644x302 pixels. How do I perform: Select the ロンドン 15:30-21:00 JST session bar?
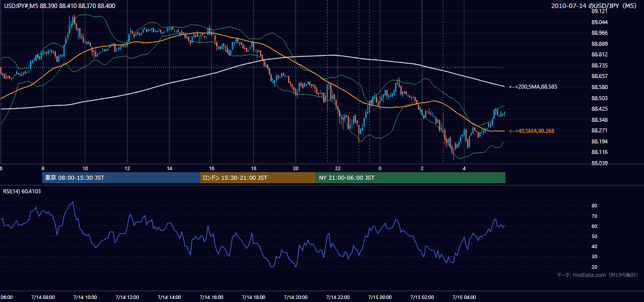coord(258,178)
